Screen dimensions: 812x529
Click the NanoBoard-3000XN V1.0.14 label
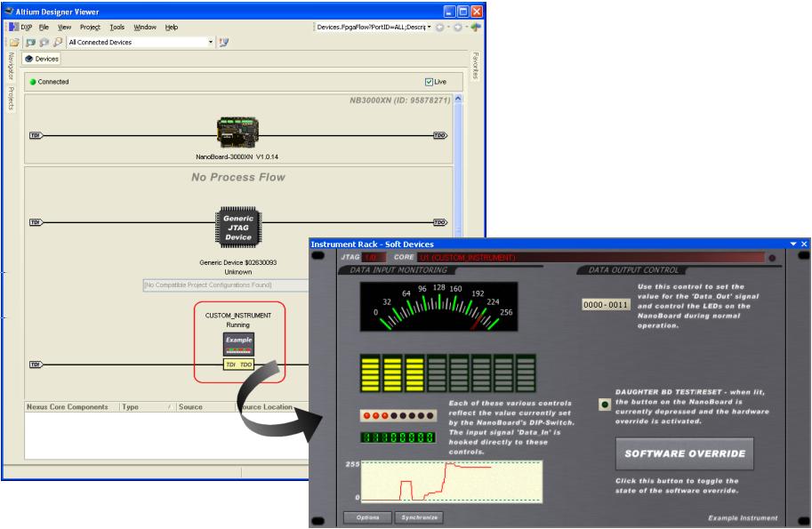tap(237, 156)
